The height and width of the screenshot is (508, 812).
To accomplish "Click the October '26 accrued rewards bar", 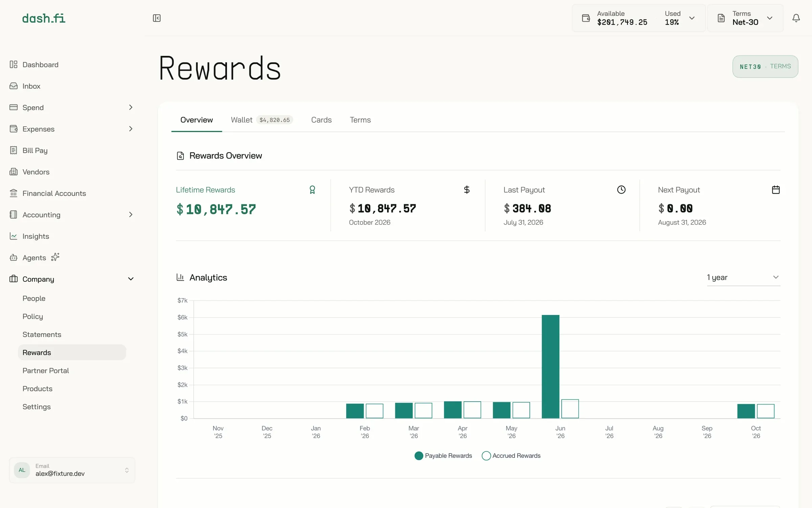I will click(x=766, y=411).
